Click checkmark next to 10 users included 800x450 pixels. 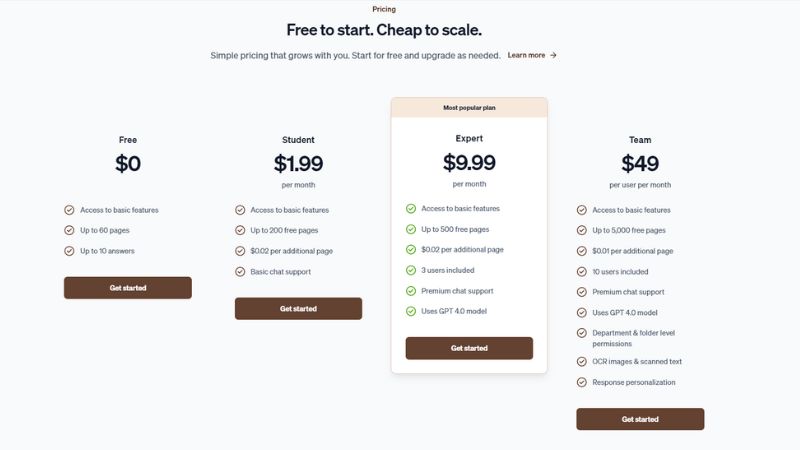582,271
